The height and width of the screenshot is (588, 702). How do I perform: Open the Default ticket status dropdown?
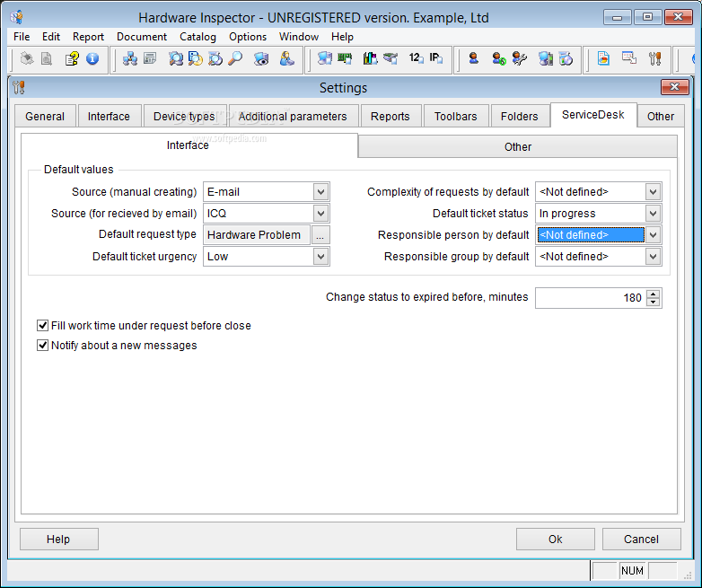[x=653, y=214]
